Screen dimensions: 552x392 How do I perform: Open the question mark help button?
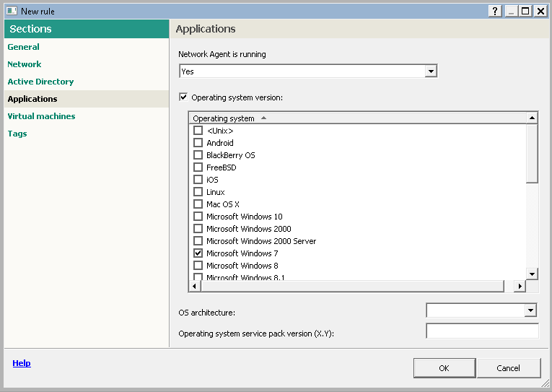point(495,12)
